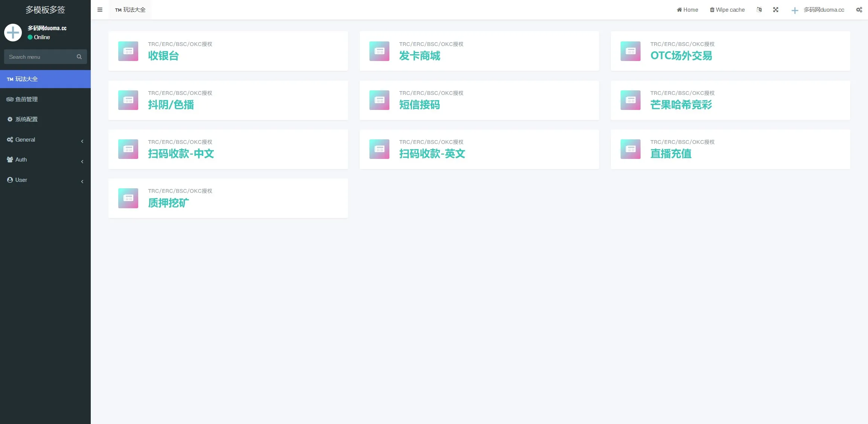Enter fullscreen using the expand icon

pos(776,10)
